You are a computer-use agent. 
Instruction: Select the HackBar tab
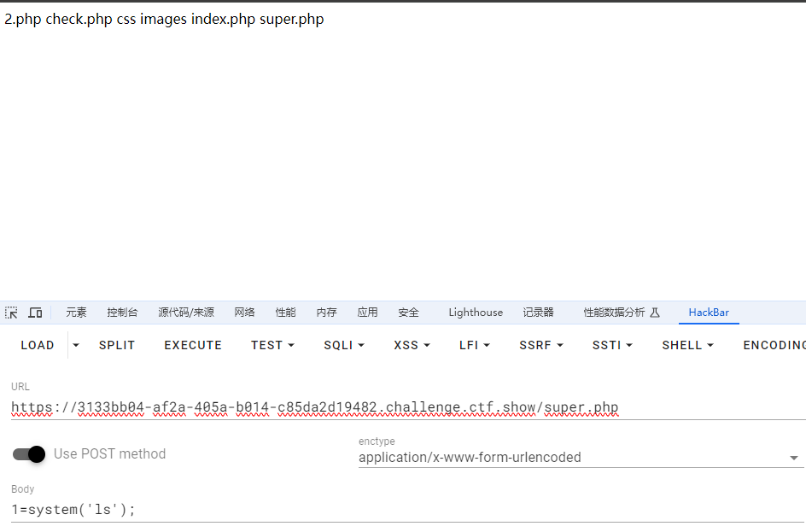click(x=709, y=313)
